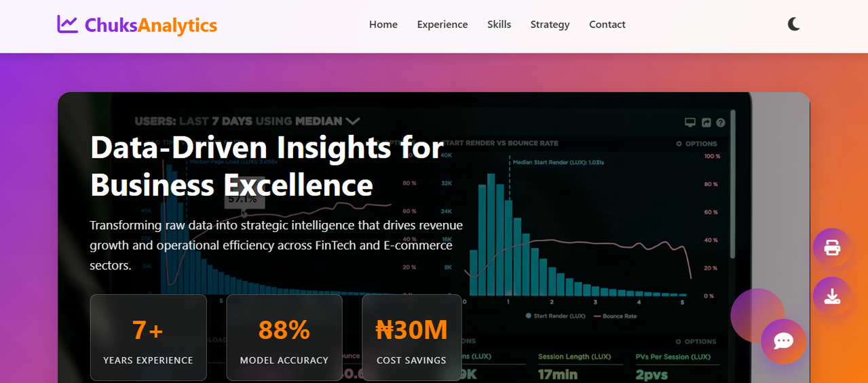This screenshot has height=383, width=868.
Task: Select the 88% Model Accuracy card
Action: click(x=284, y=338)
